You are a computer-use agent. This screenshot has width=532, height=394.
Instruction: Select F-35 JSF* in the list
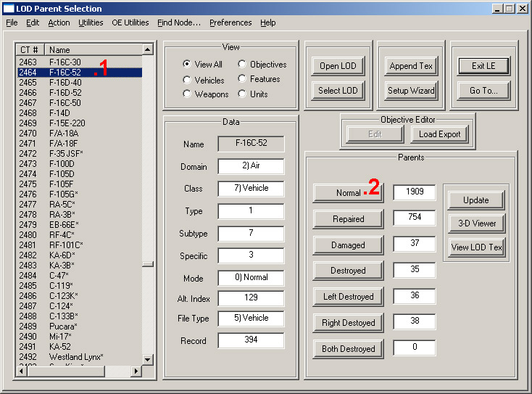click(x=66, y=154)
